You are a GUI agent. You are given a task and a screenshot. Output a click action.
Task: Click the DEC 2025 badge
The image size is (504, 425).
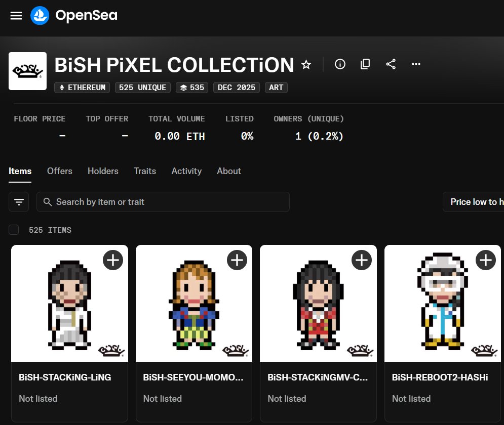click(x=237, y=88)
